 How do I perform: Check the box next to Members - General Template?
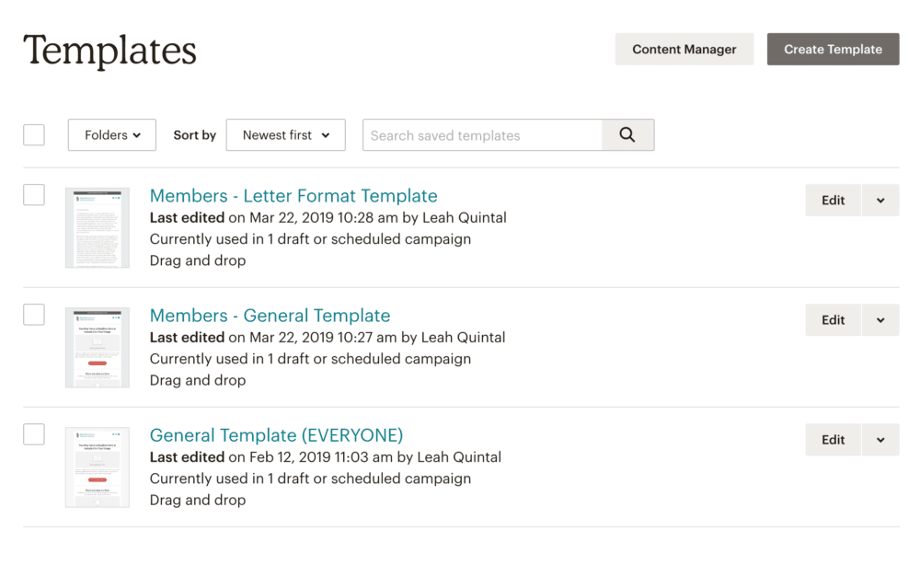tap(33, 314)
